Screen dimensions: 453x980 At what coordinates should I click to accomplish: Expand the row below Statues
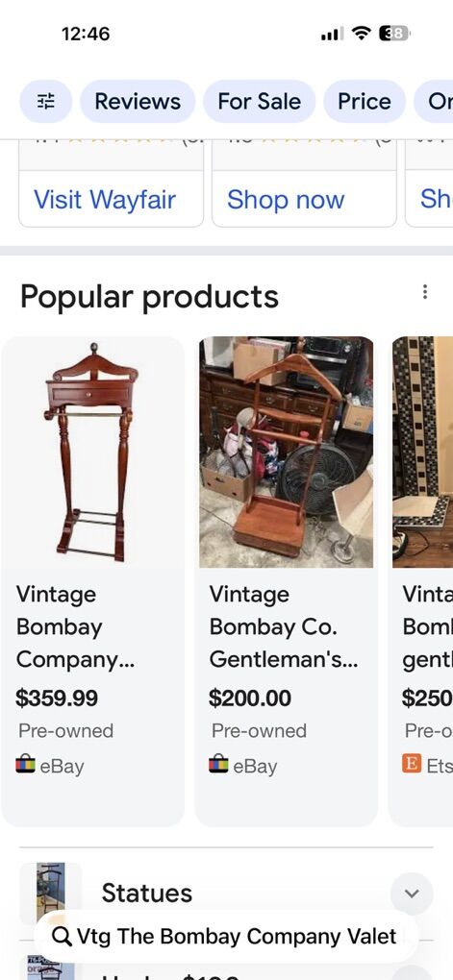(412, 972)
